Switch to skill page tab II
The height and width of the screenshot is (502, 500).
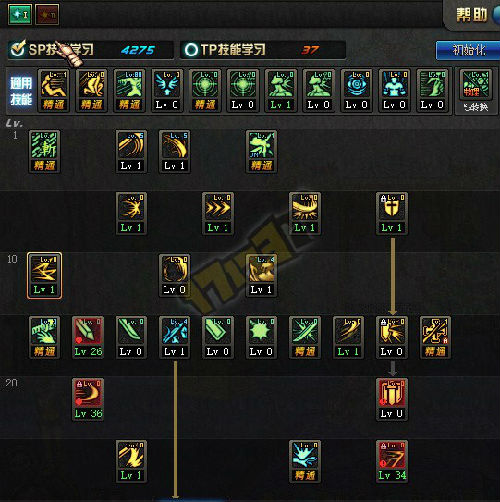47,15
